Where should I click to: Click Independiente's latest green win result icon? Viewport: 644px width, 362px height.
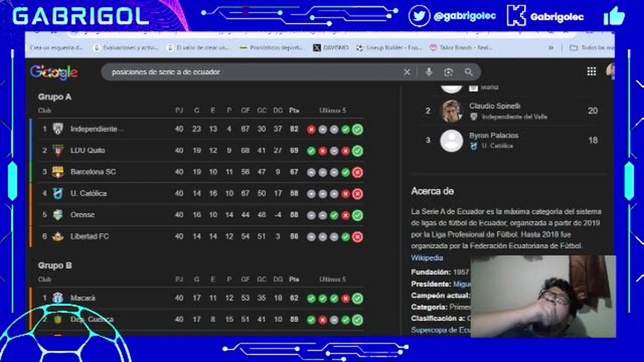click(357, 129)
